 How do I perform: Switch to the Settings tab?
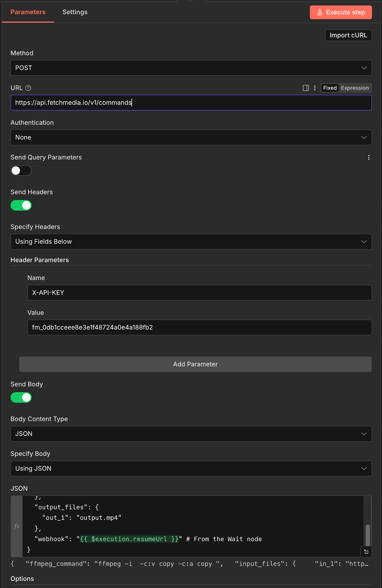click(75, 12)
